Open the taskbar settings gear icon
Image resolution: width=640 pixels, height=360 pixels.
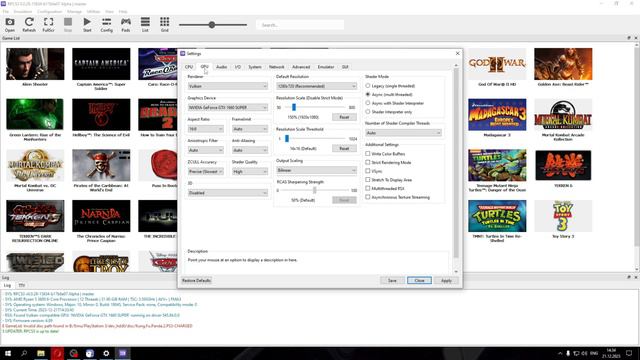coord(106,353)
